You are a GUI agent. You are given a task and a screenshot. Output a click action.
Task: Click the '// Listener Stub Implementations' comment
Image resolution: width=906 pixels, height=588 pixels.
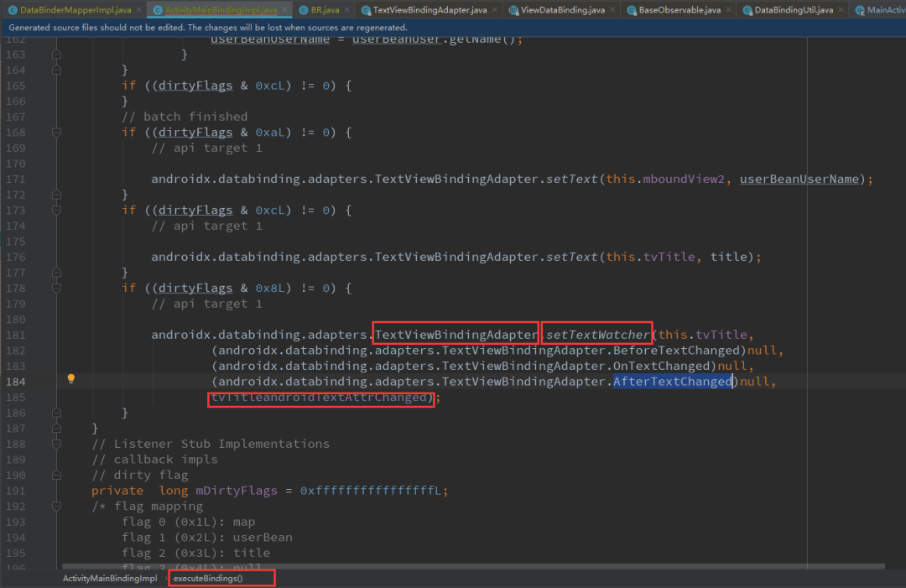211,444
